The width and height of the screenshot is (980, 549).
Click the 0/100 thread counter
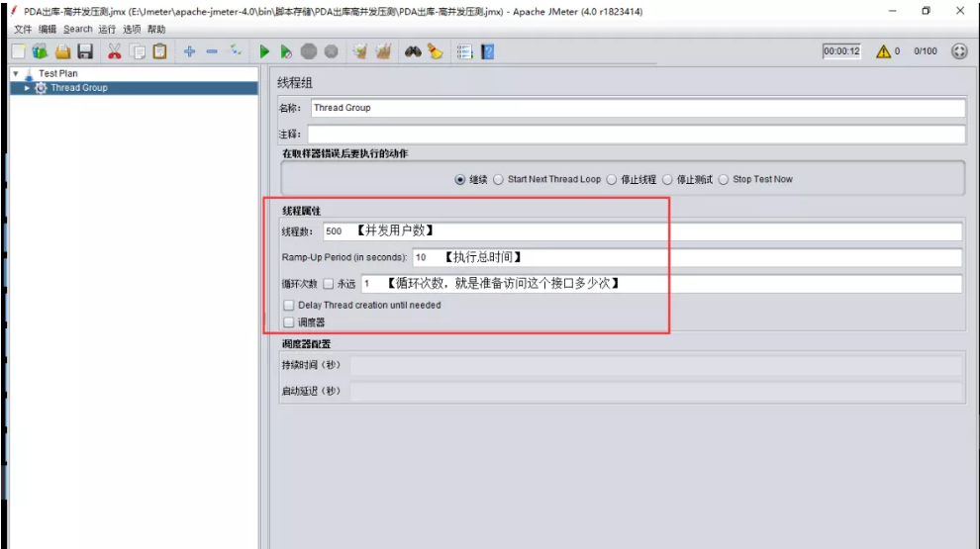(x=925, y=51)
